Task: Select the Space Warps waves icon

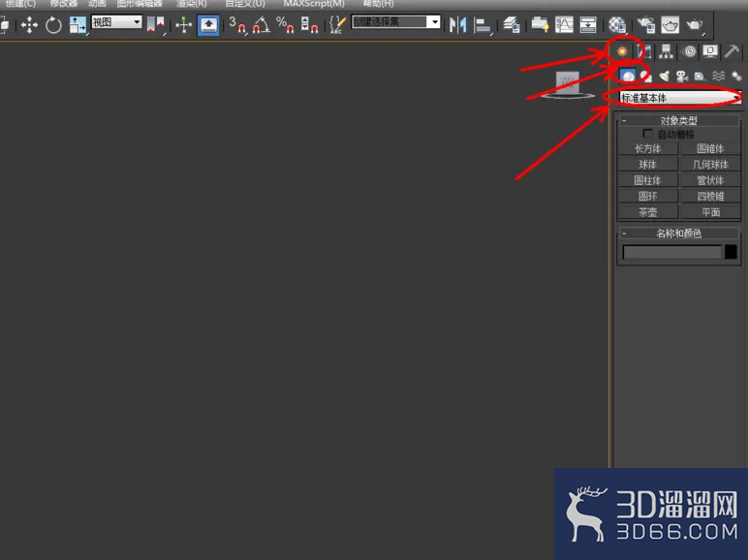Action: 718,76
